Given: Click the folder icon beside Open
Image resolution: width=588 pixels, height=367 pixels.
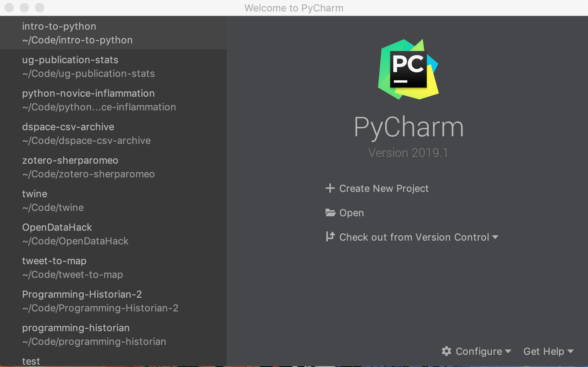Looking at the screenshot, I should 330,212.
